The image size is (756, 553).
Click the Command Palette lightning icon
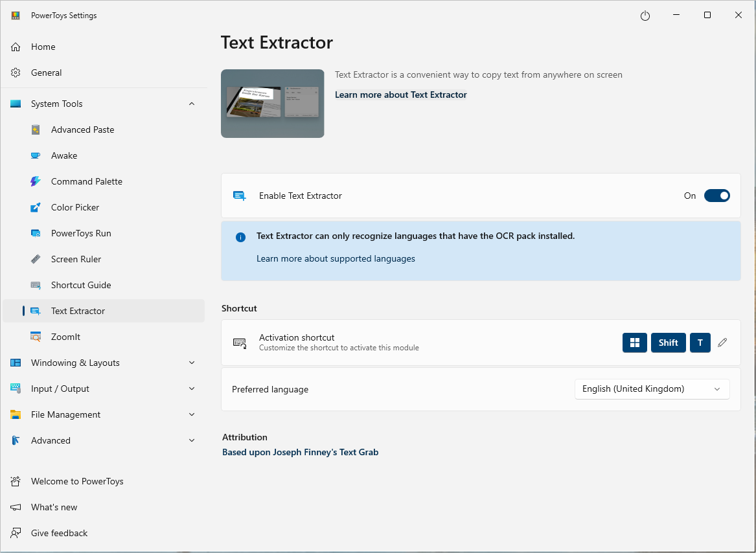36,181
